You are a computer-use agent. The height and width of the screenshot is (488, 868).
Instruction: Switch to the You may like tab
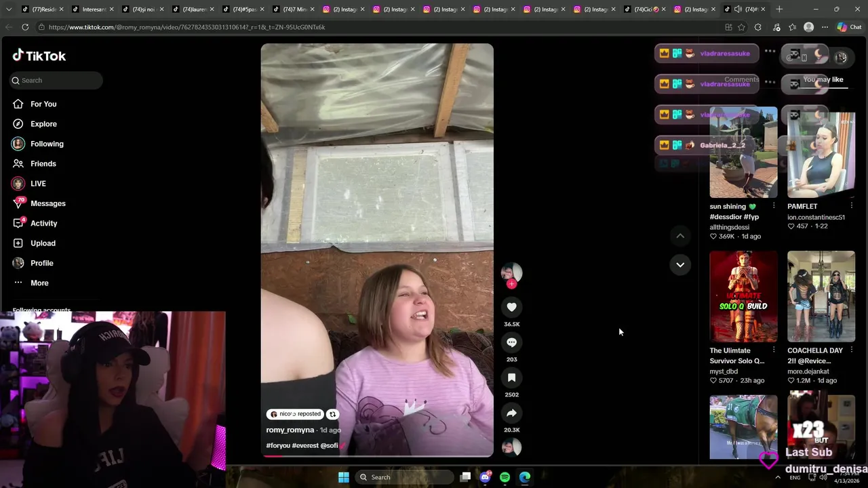823,79
